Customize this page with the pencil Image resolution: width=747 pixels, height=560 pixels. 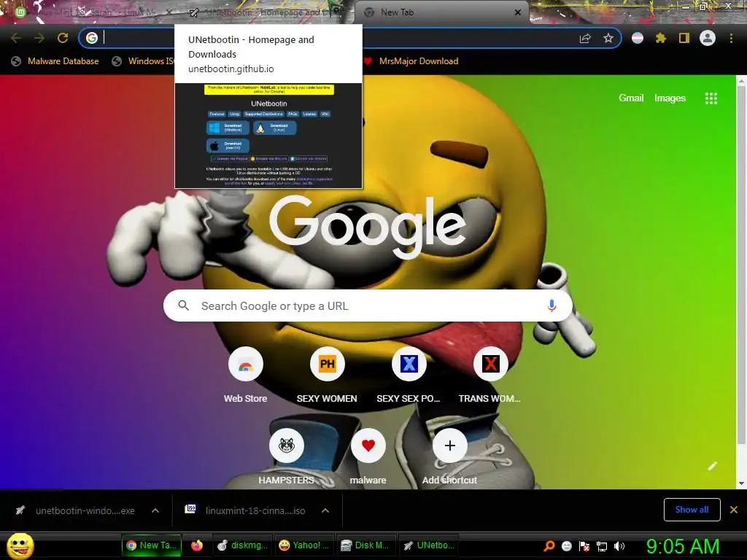(x=712, y=466)
